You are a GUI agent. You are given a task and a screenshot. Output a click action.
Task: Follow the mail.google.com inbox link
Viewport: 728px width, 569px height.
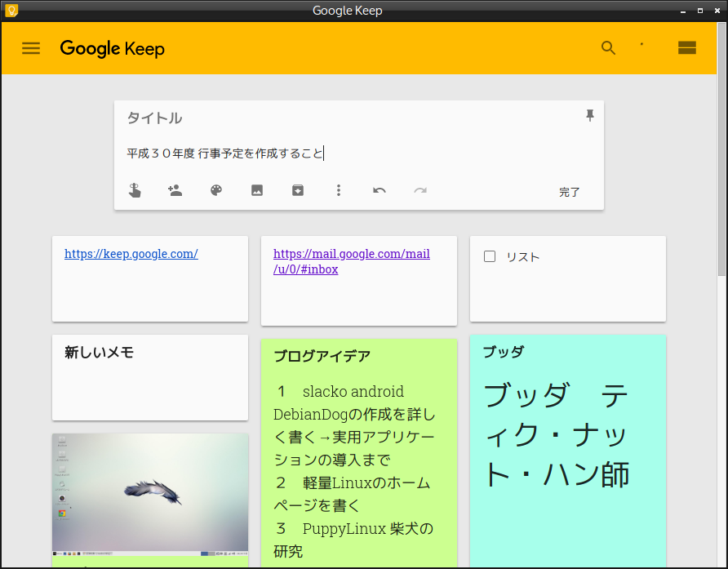tap(351, 261)
